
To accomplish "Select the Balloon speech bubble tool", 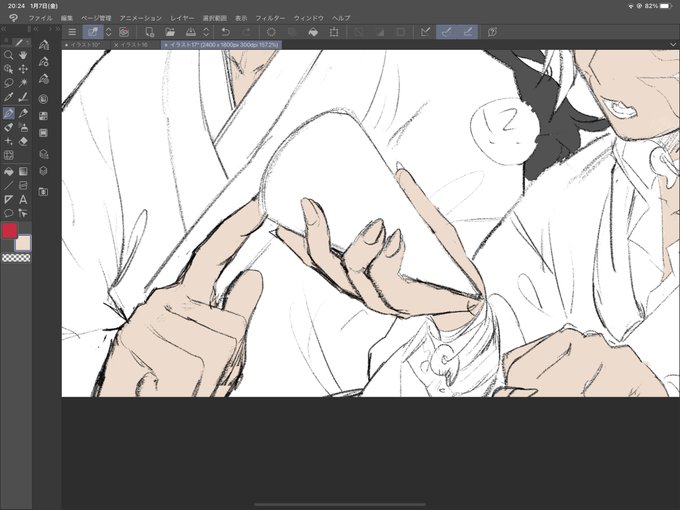I will [8, 213].
